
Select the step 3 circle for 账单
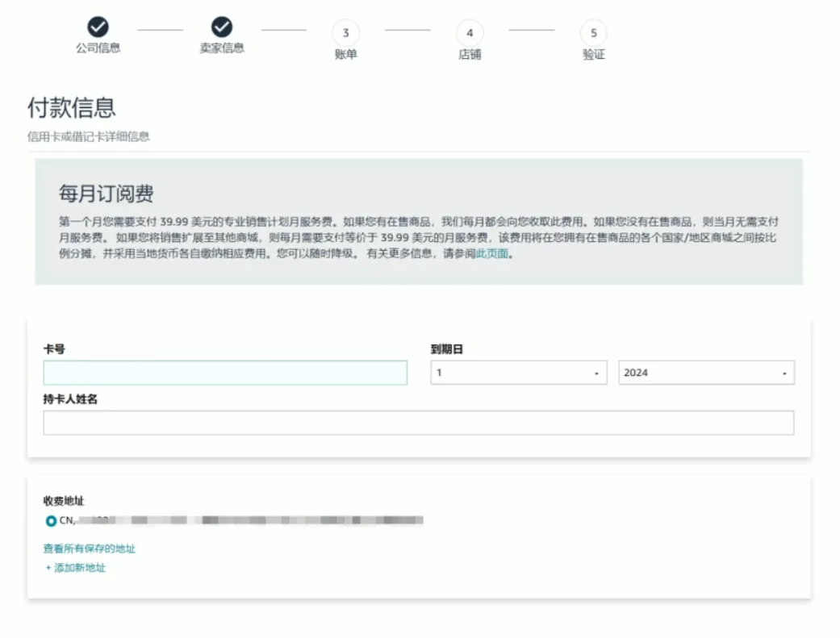pyautogui.click(x=345, y=33)
